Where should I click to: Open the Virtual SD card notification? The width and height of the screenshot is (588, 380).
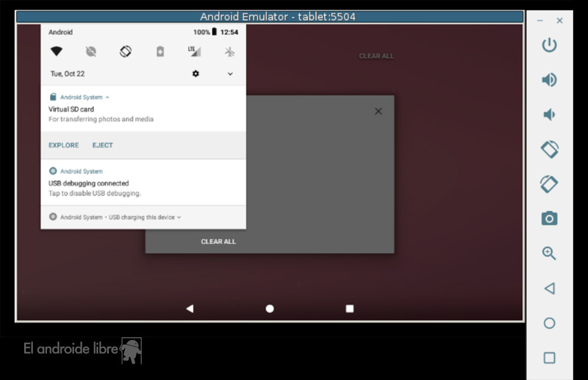coord(143,109)
